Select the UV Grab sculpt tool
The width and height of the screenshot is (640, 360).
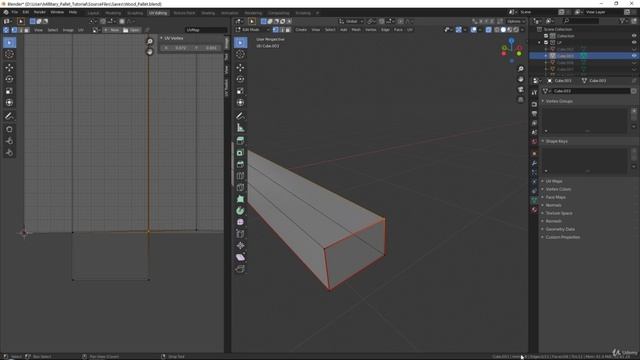tap(9, 129)
